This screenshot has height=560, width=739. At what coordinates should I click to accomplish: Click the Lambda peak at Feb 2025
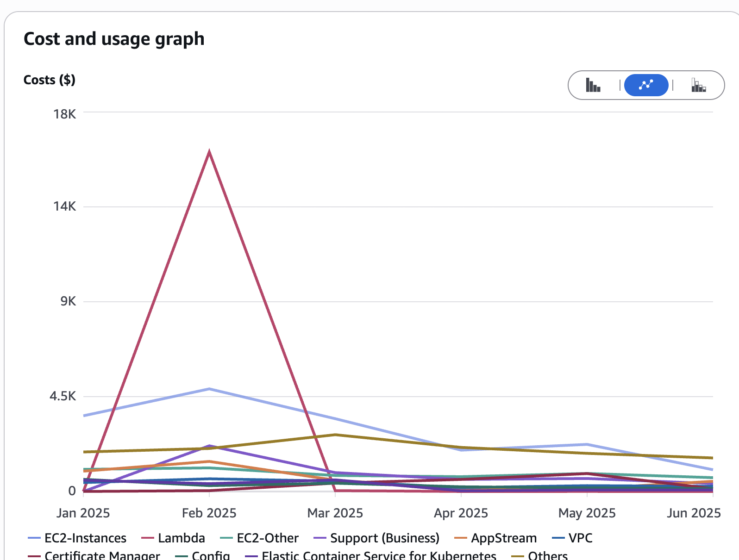tap(209, 152)
